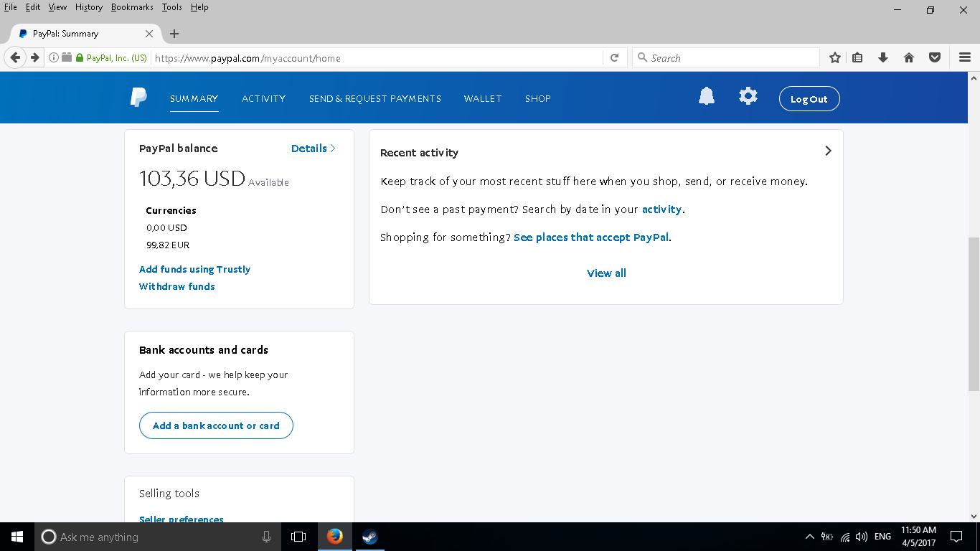The height and width of the screenshot is (551, 980).
Task: Reload the page using refresh icon
Action: pyautogui.click(x=614, y=58)
